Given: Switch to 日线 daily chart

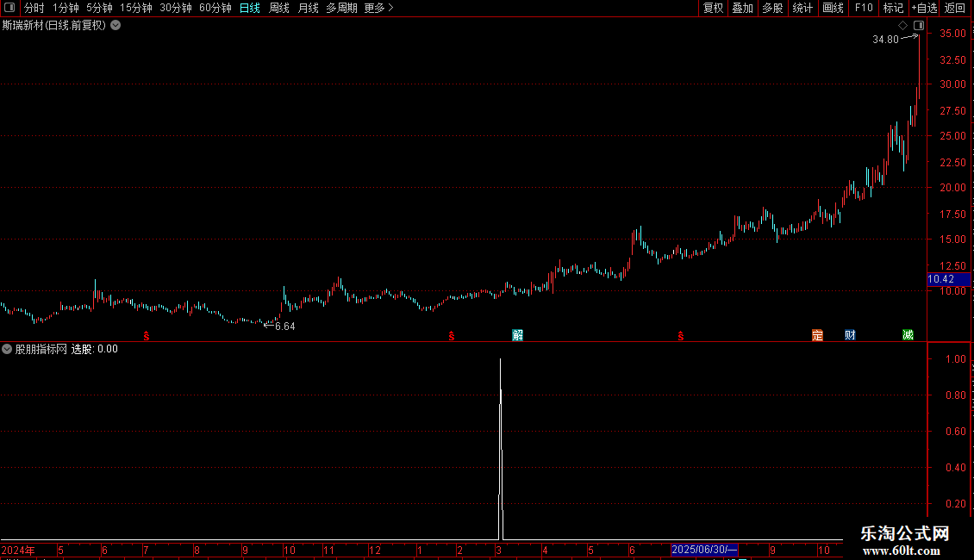Looking at the screenshot, I should click(250, 8).
